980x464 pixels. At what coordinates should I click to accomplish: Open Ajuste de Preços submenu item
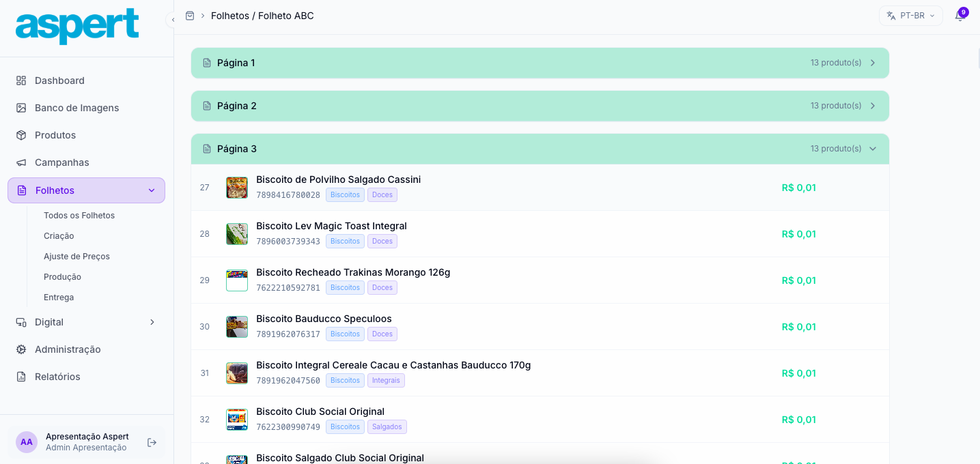click(x=76, y=257)
